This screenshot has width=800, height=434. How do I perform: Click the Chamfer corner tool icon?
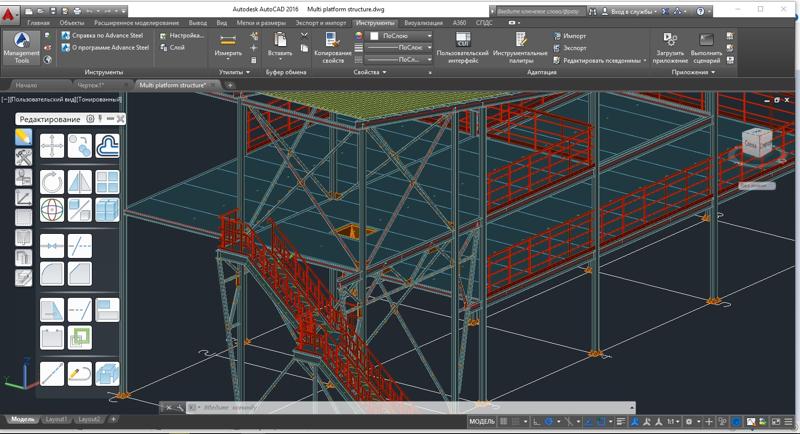pos(80,274)
